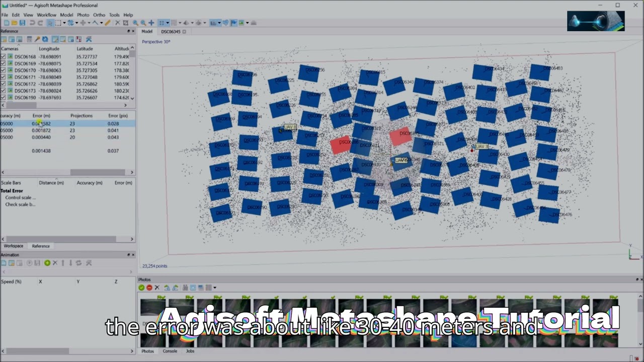Click the Zoom In magnifier icon
This screenshot has height=362, width=644.
[x=135, y=23]
